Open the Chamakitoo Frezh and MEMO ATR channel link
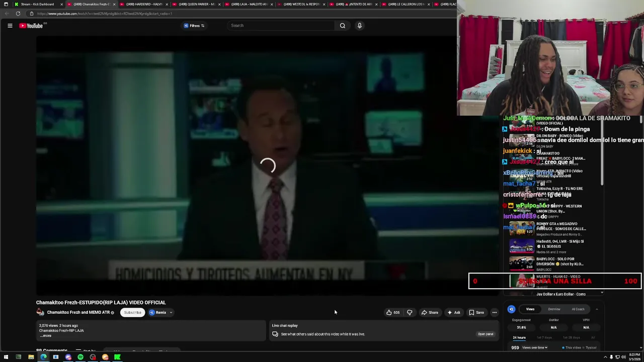The image size is (644, 362). 78,312
